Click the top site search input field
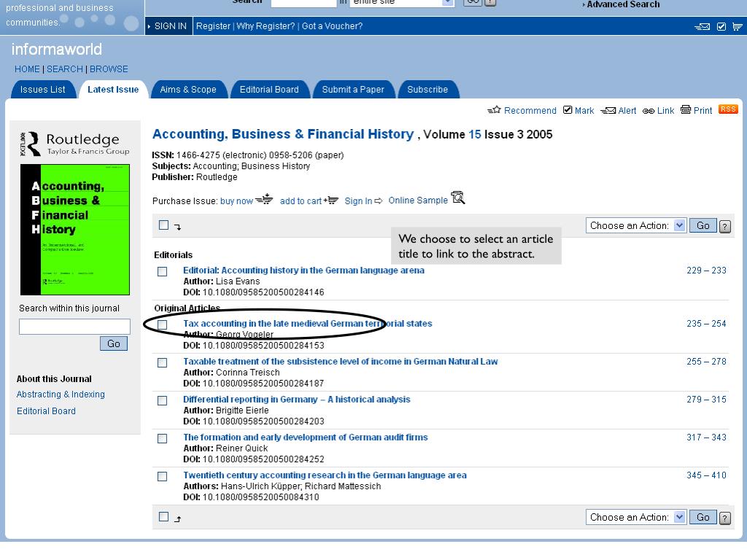The width and height of the screenshot is (747, 560). click(x=304, y=2)
